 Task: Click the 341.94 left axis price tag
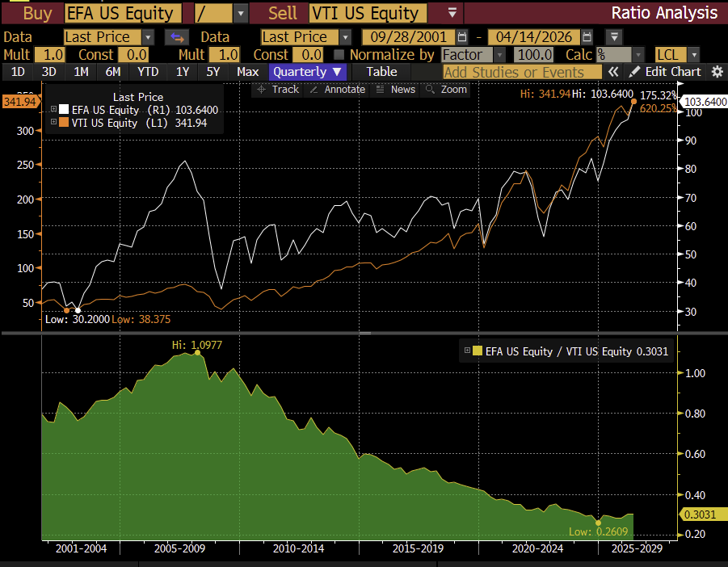(x=20, y=102)
